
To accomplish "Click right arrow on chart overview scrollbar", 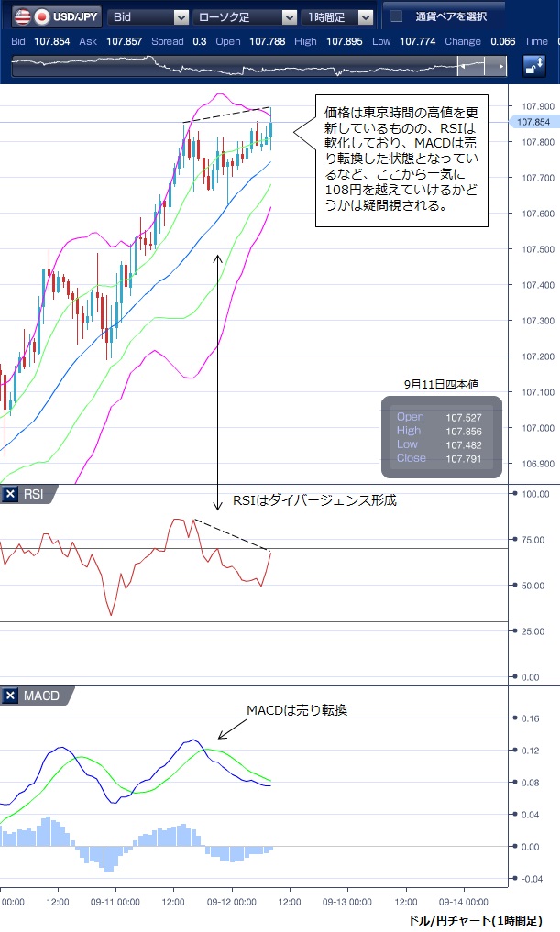I will click(500, 67).
